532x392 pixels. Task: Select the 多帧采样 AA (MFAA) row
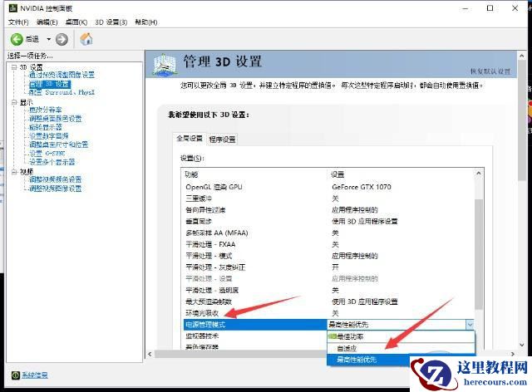[329, 233]
